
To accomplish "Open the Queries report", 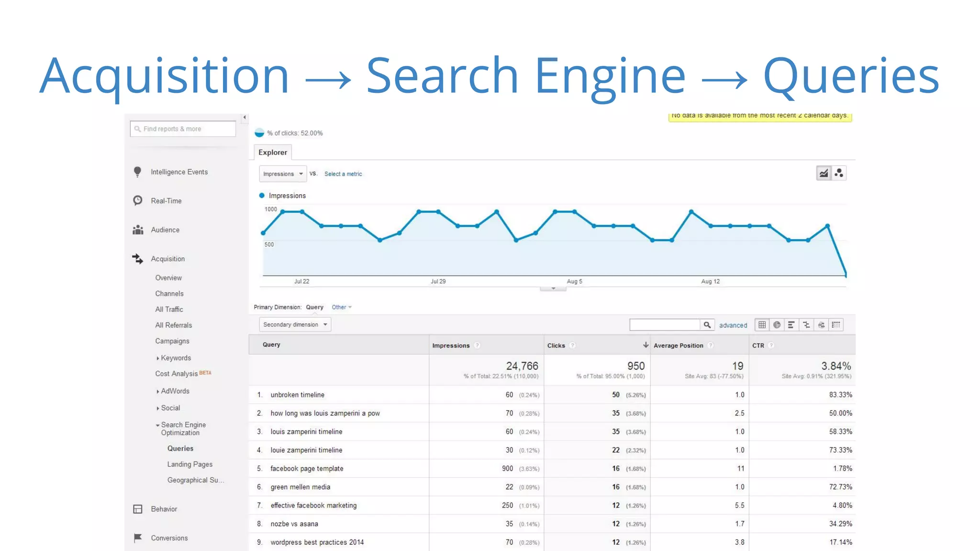I will pyautogui.click(x=180, y=448).
